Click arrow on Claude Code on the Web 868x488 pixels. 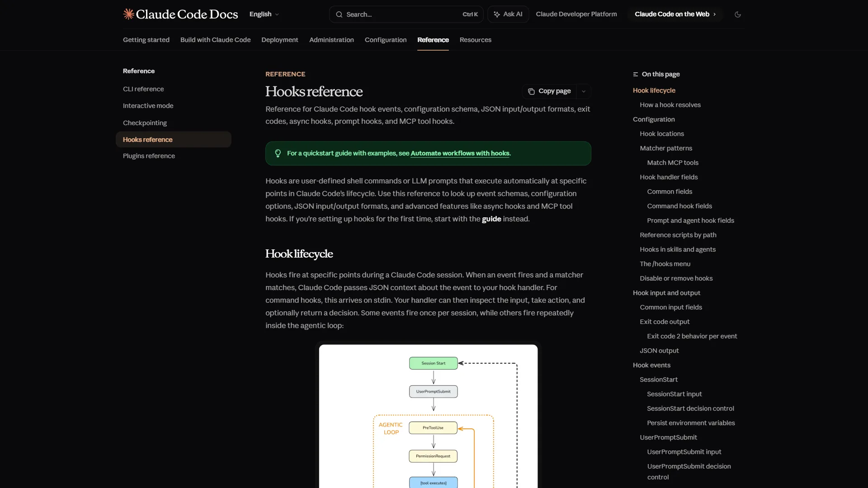(715, 14)
